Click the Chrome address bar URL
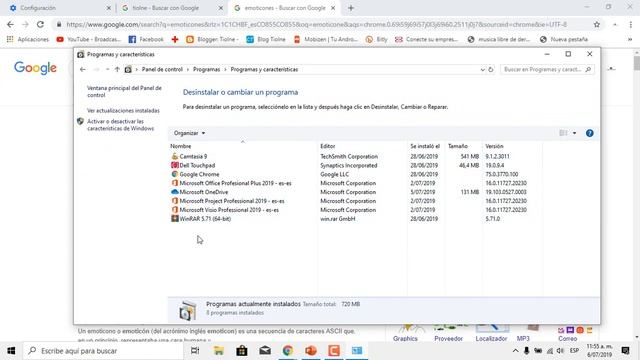Screen dimensions: 640x360 316,24
